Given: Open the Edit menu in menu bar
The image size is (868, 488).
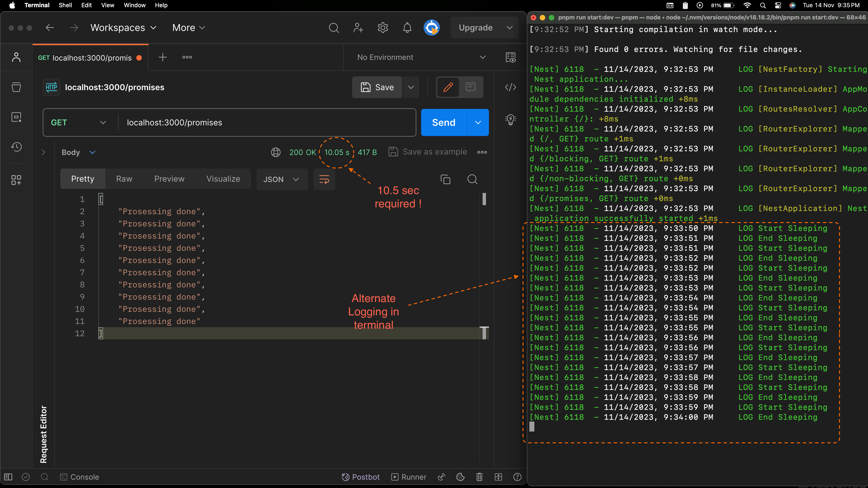Looking at the screenshot, I should pos(86,5).
